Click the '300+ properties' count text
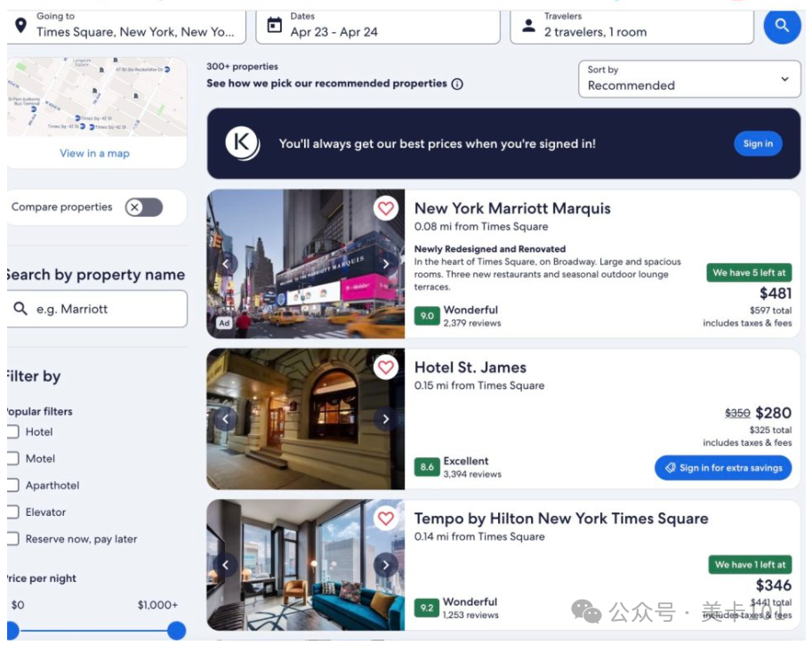Screen dimensions: 812x645 [242, 67]
